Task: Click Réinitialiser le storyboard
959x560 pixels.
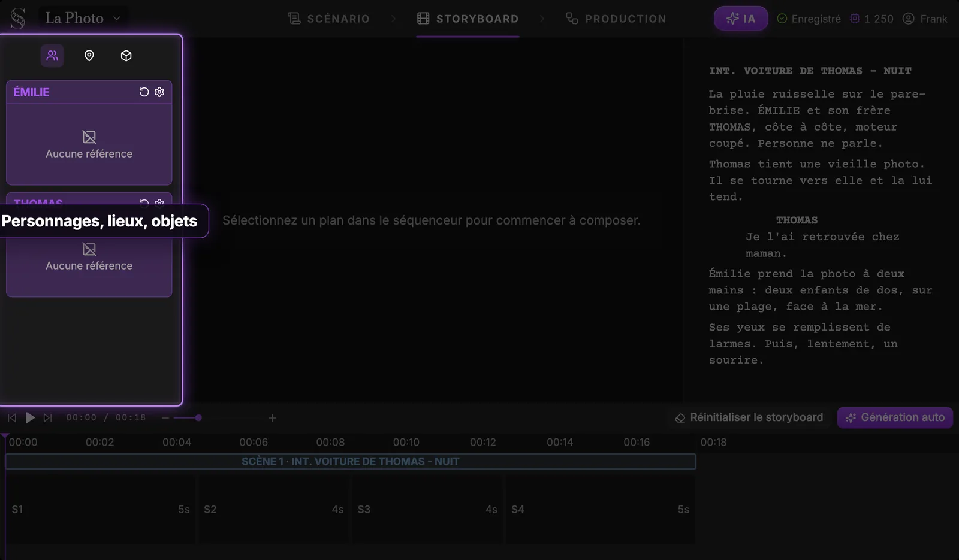Action: pyautogui.click(x=749, y=417)
